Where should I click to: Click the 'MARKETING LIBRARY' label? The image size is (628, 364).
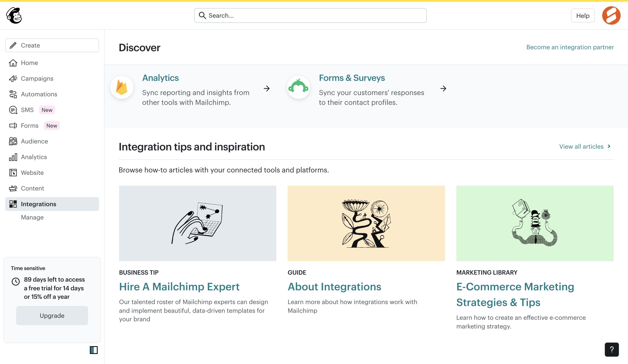point(487,272)
